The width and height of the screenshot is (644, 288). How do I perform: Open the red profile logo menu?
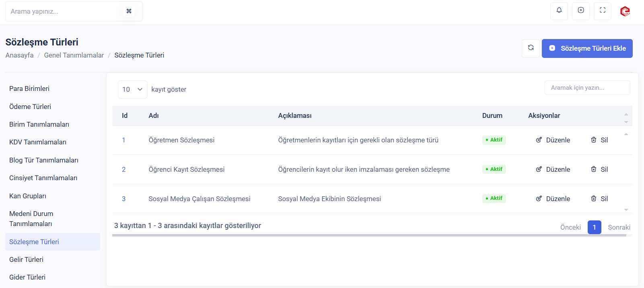click(625, 11)
